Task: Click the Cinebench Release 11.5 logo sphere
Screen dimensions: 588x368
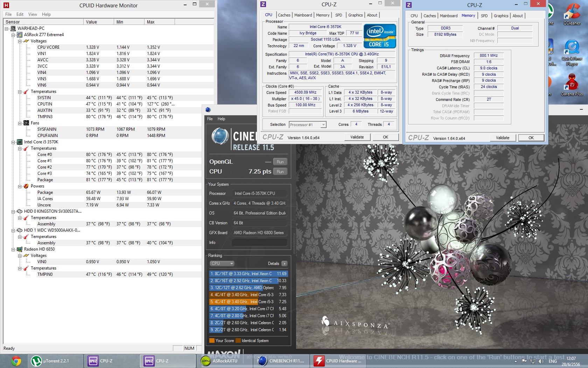Action: click(220, 137)
